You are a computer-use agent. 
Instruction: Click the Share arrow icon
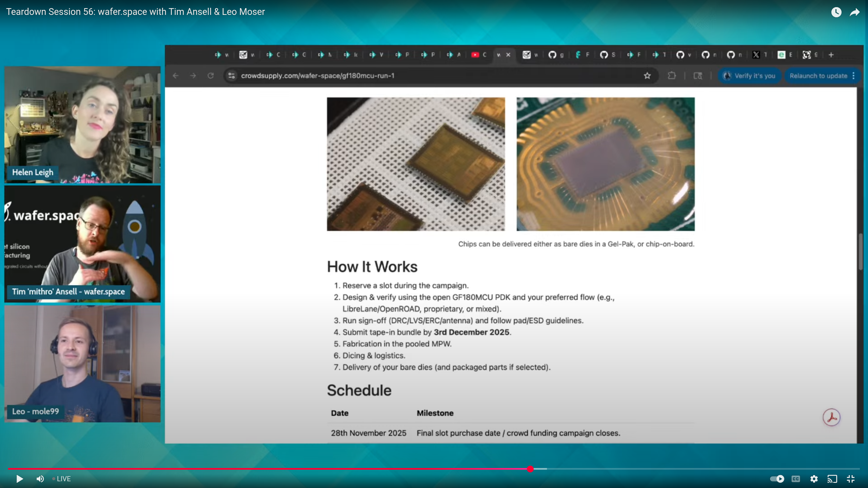pyautogui.click(x=854, y=12)
